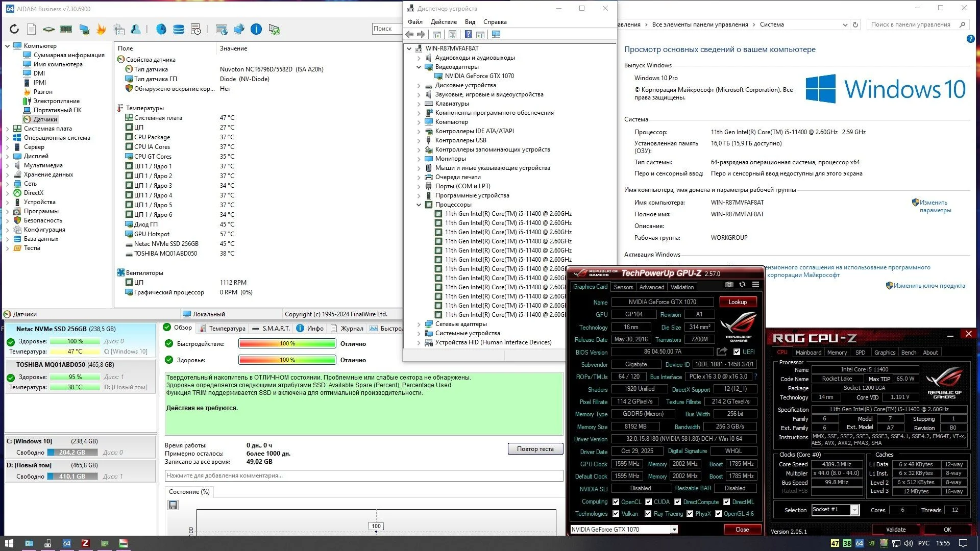Collapse the Компьютер tree node in AIDA64

pyautogui.click(x=8, y=46)
